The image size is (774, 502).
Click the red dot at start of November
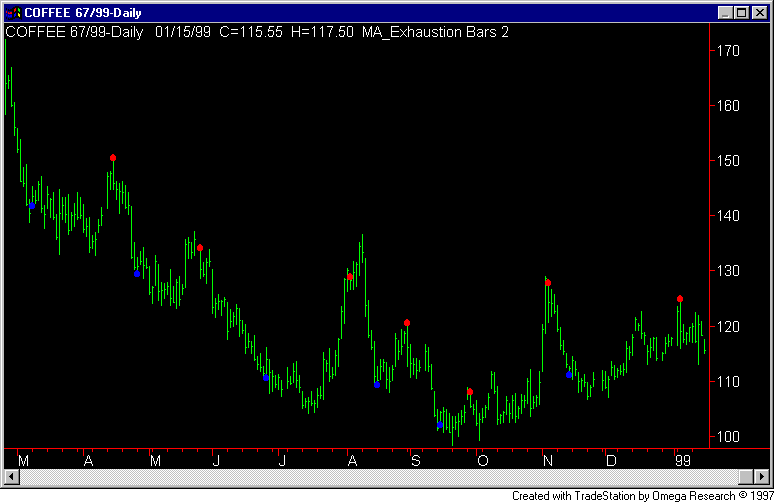tap(548, 283)
